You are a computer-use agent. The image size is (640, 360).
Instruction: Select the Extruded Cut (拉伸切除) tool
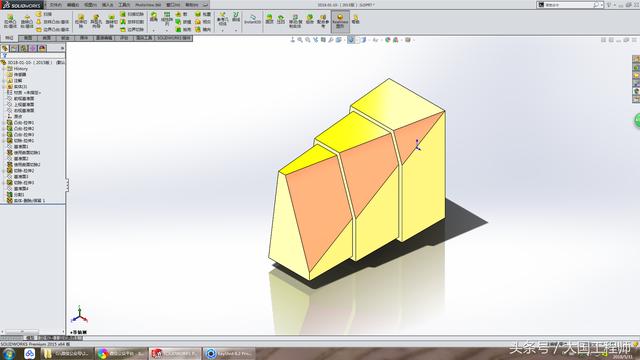coord(81,21)
